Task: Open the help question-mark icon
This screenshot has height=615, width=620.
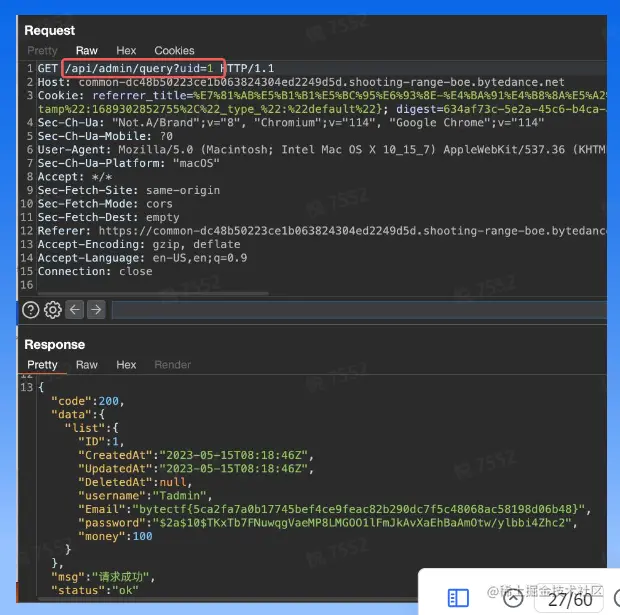Action: (x=30, y=310)
